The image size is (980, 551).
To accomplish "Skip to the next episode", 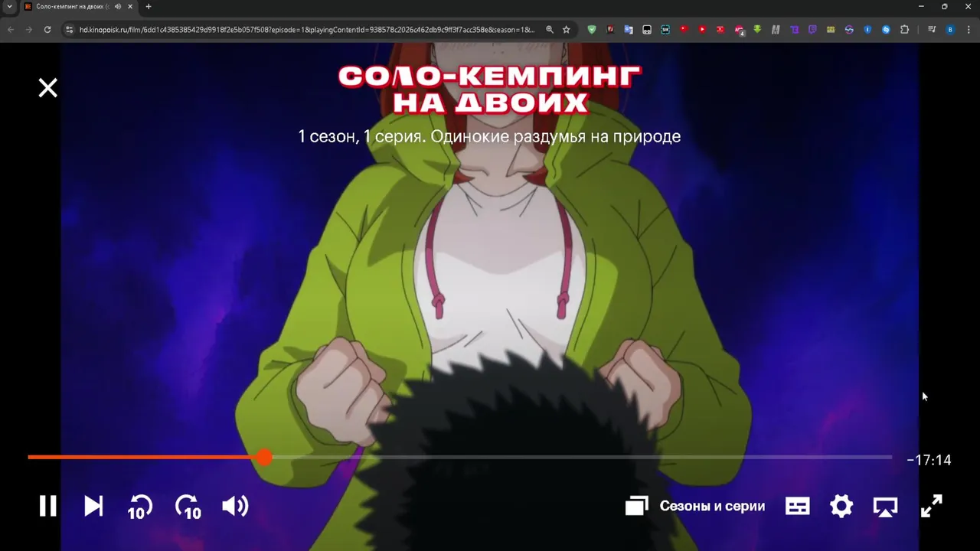I will 93,506.
